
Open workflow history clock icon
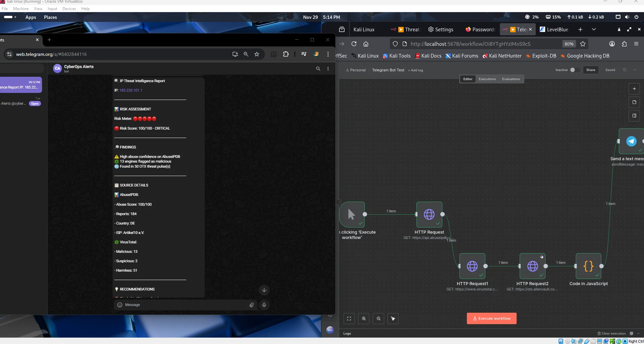pyautogui.click(x=625, y=70)
